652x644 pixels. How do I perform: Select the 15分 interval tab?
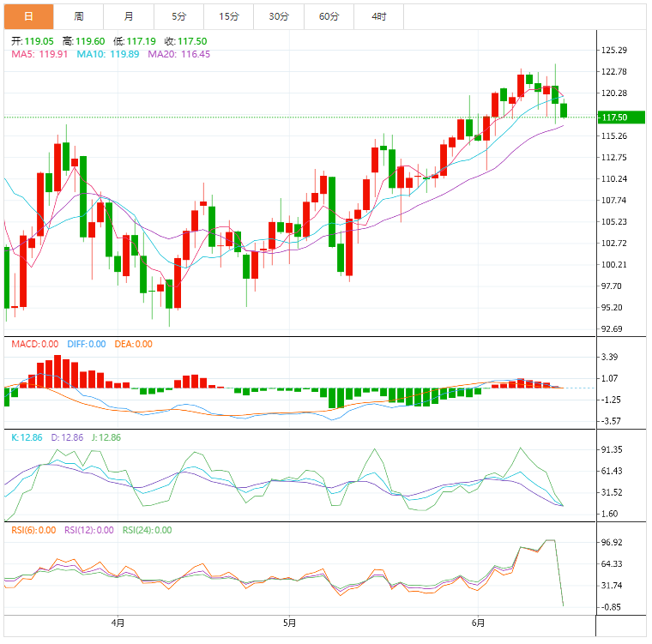point(228,16)
